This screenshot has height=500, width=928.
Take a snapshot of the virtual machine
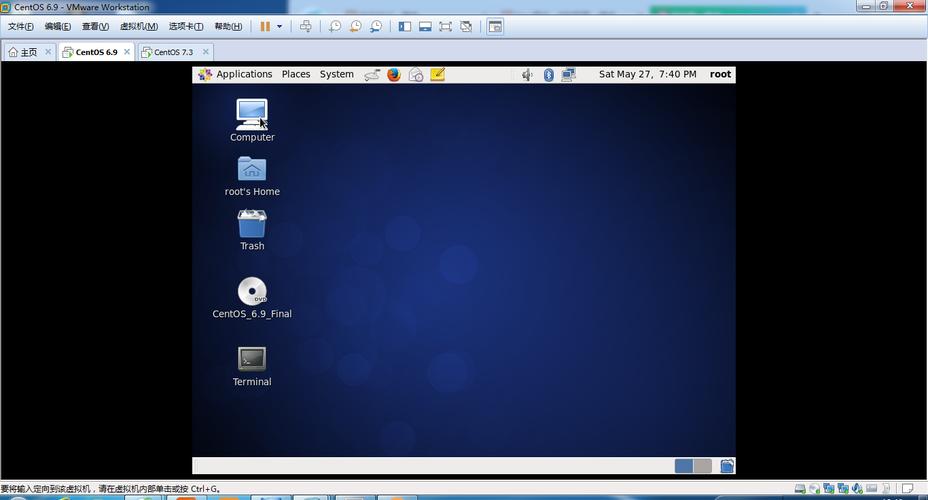335,27
